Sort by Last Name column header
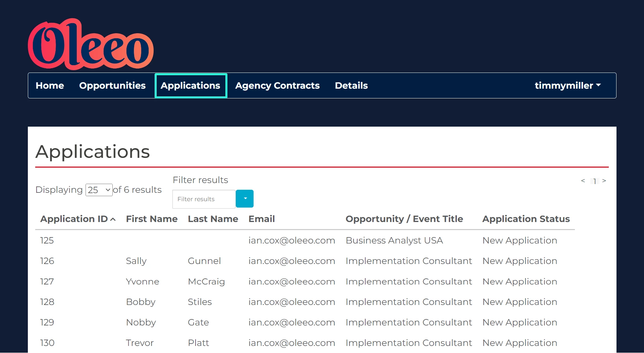The height and width of the screenshot is (353, 644). click(213, 219)
